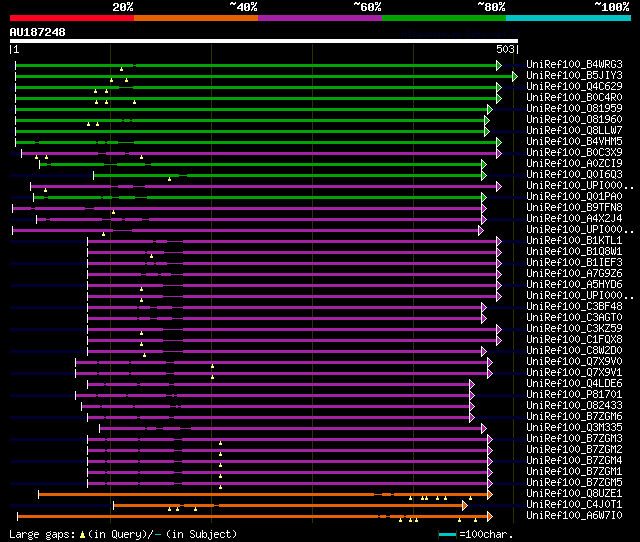Select the UniRef100_Q7X9V0 label
The image size is (640, 542).
point(574,362)
